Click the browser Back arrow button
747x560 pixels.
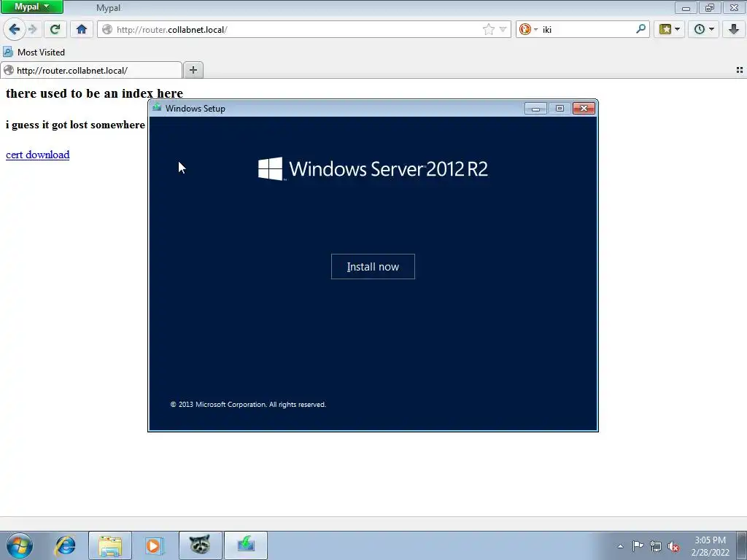(x=15, y=29)
